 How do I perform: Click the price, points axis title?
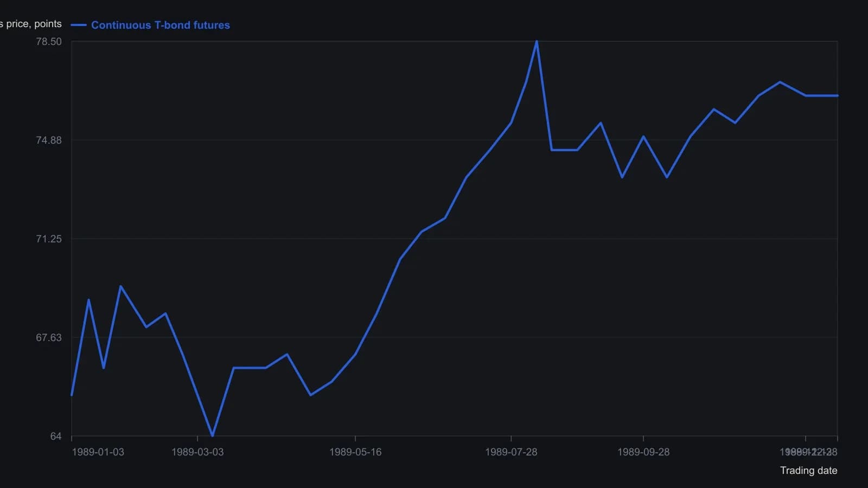(31, 24)
